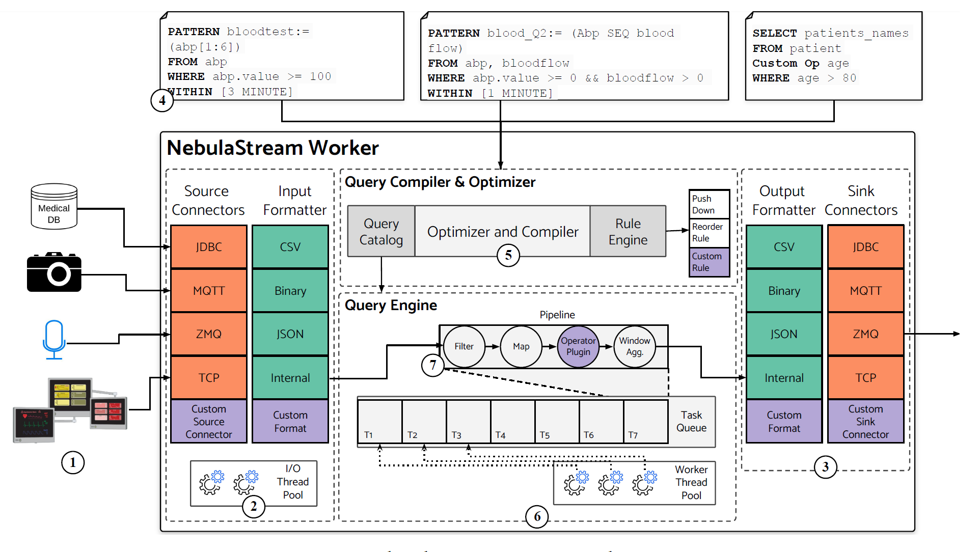Image resolution: width=980 pixels, height=552 pixels.
Task: Click task slot T4 in Task Queue
Action: 512,421
